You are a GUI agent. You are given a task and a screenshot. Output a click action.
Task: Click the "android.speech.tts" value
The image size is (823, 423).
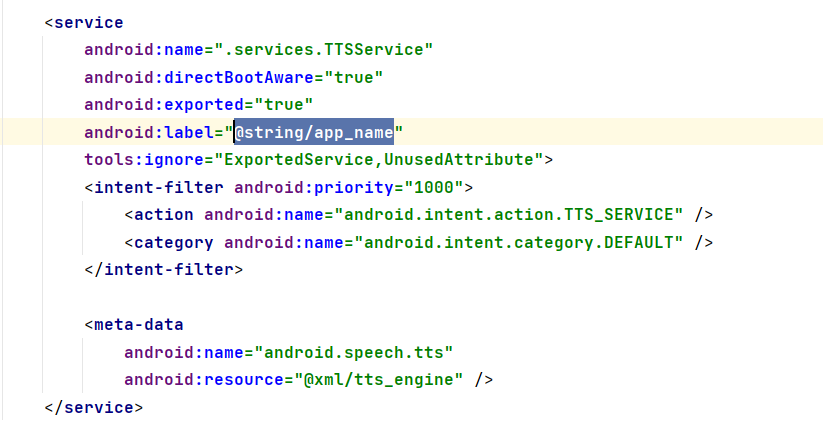353,352
